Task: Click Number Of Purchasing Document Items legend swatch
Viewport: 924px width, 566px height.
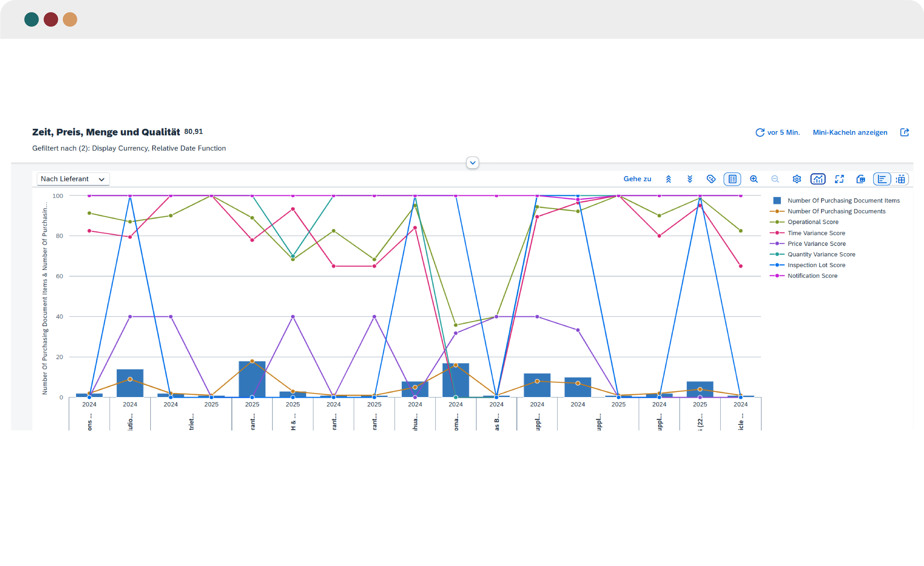Action: [x=777, y=201]
